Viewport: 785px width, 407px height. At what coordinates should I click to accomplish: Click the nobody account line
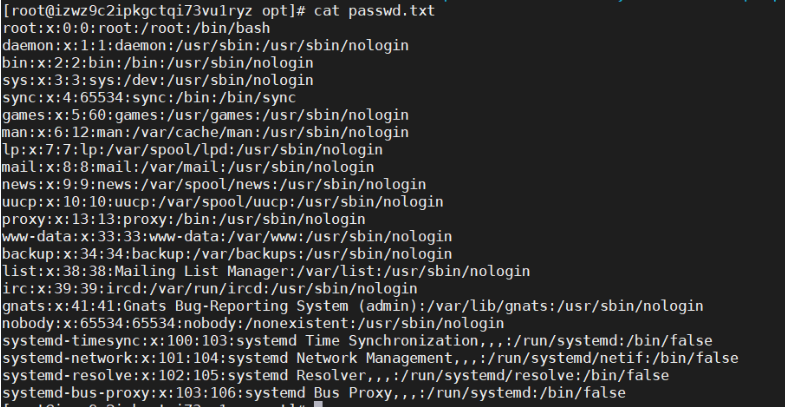[x=253, y=323]
